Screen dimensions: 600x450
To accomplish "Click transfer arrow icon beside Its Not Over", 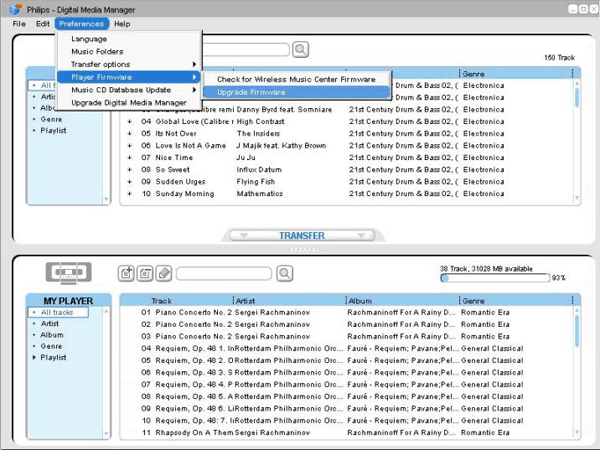I will pos(130,134).
